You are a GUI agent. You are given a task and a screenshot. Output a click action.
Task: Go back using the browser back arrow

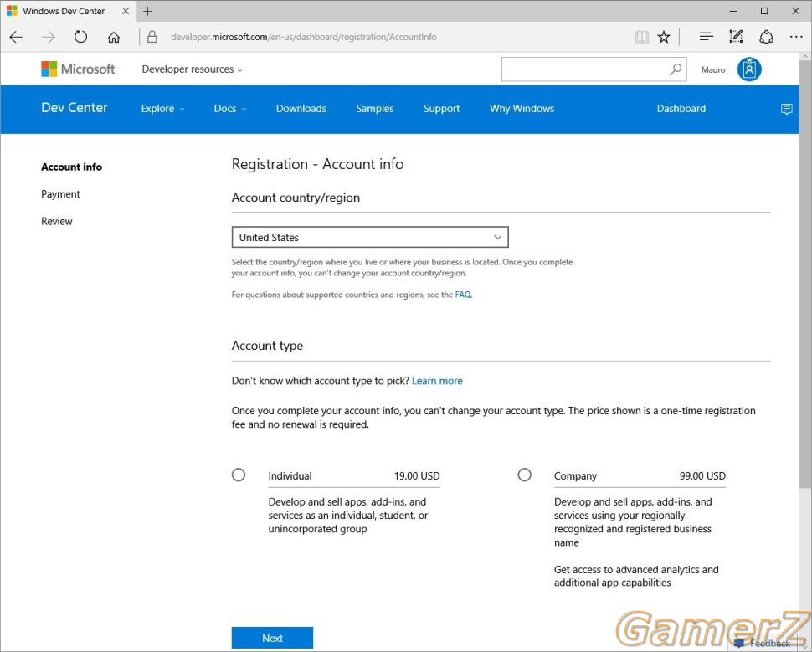pyautogui.click(x=17, y=37)
